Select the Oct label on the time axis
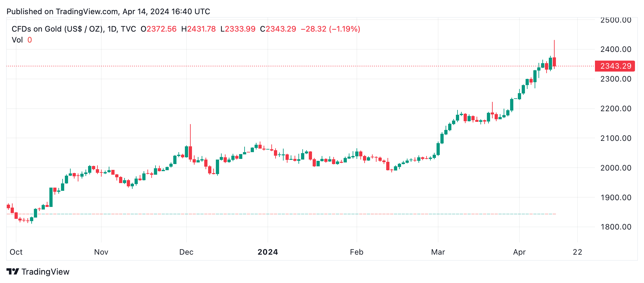The width and height of the screenshot is (644, 283). tap(16, 252)
